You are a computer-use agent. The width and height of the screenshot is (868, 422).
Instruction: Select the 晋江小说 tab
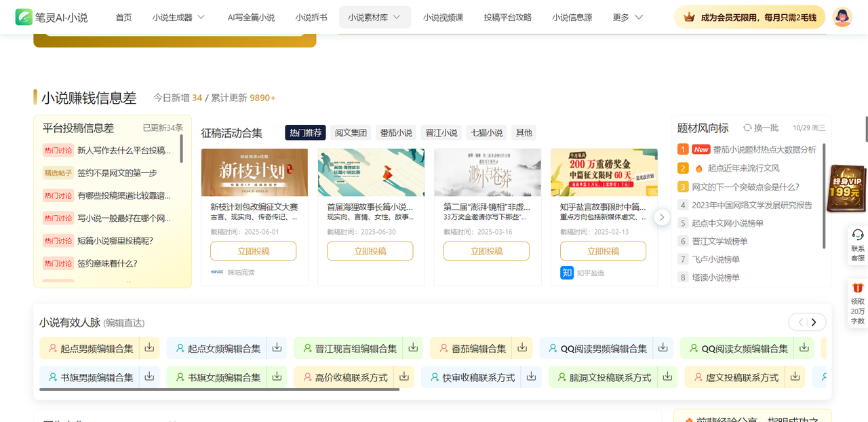point(441,132)
